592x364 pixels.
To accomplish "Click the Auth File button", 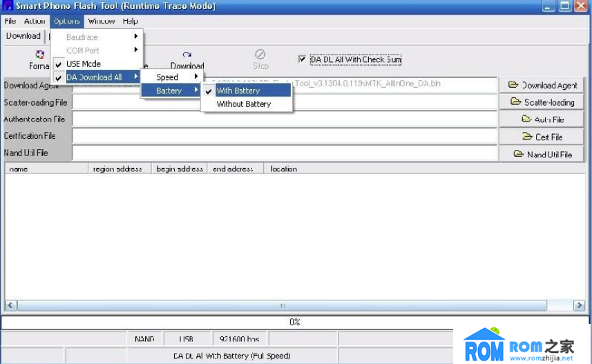I will [542, 119].
